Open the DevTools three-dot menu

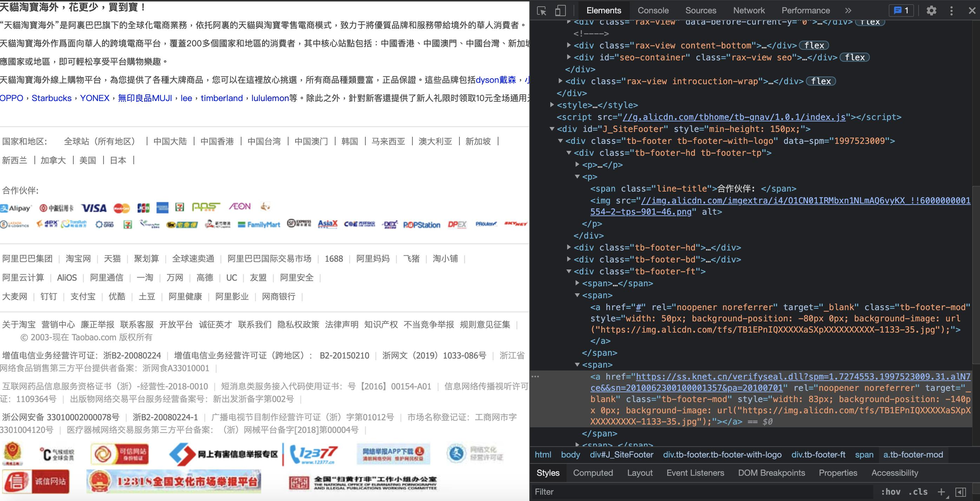[x=951, y=11]
